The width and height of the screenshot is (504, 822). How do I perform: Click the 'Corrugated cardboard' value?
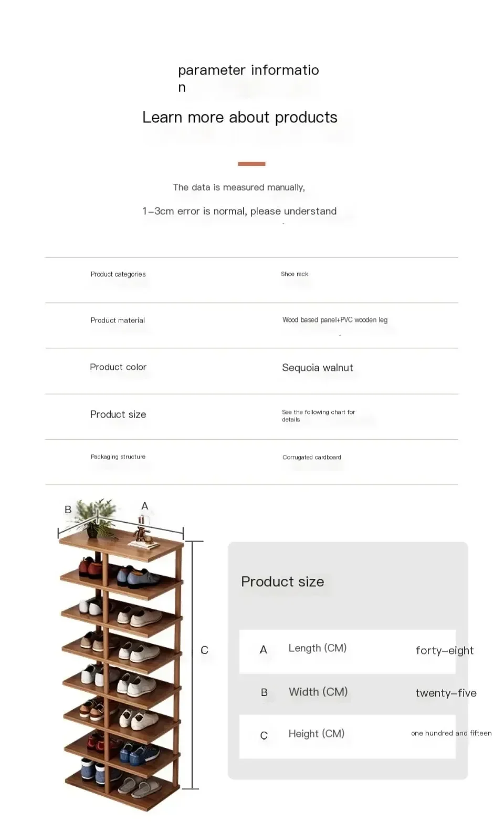[312, 457]
